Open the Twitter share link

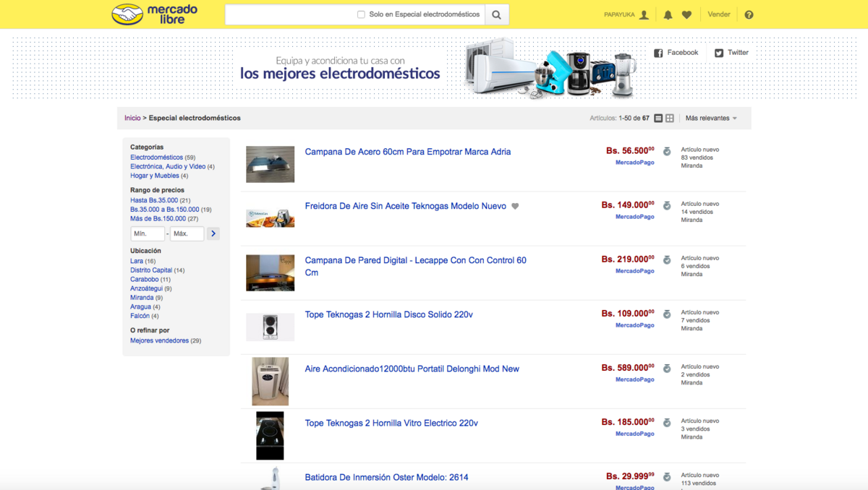tap(731, 53)
